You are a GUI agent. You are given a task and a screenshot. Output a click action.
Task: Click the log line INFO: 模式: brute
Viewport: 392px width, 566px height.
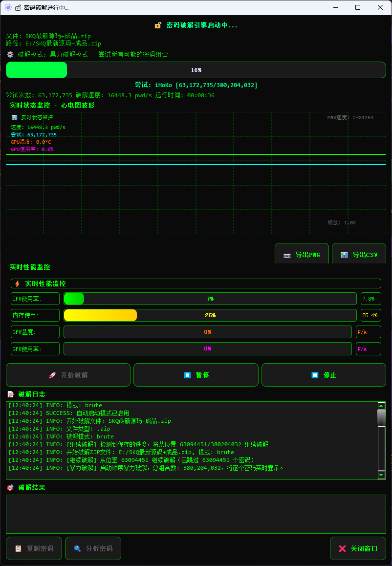pos(55,405)
